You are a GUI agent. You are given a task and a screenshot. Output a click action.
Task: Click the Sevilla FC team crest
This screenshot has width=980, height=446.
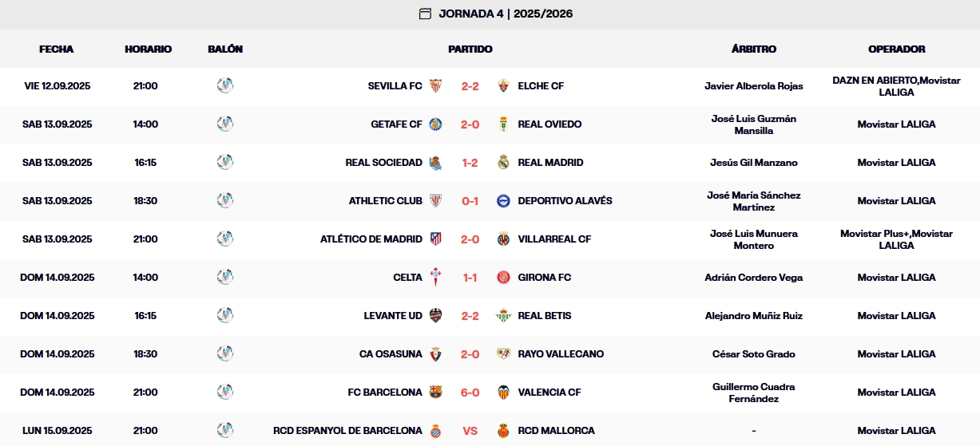[x=435, y=86]
